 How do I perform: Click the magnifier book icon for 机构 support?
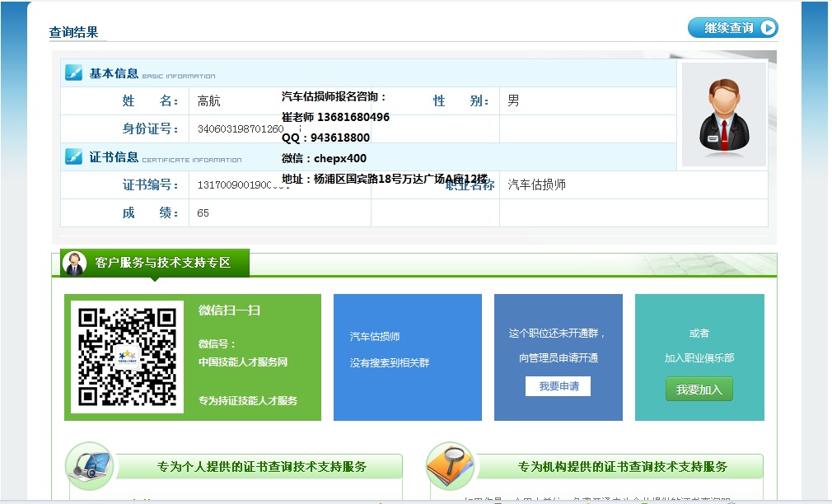pyautogui.click(x=450, y=466)
